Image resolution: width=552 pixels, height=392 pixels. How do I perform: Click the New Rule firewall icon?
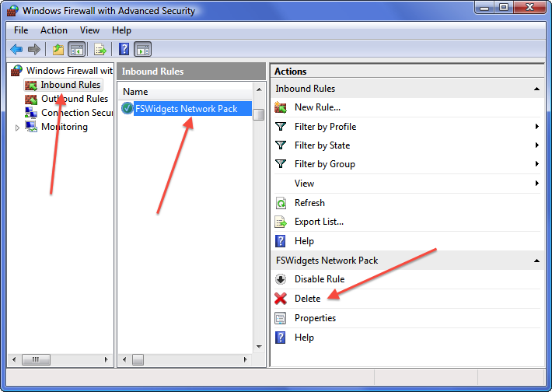(x=281, y=107)
